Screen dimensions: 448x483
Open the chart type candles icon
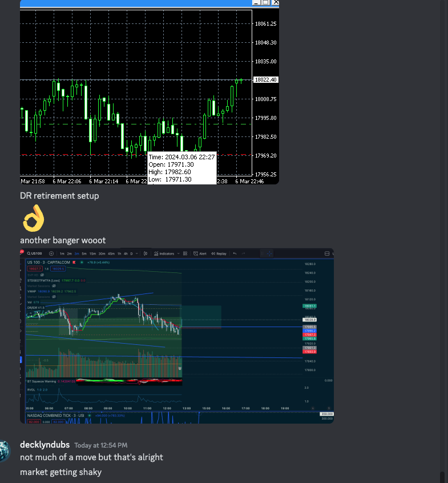146,253
